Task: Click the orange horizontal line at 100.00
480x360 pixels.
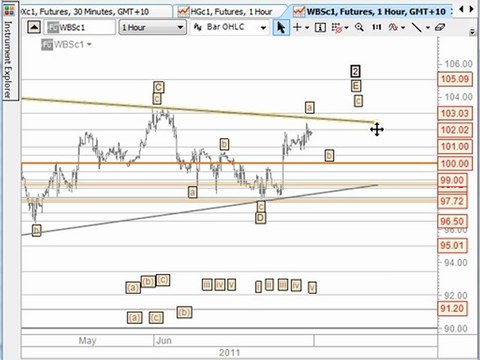Action: (229, 163)
